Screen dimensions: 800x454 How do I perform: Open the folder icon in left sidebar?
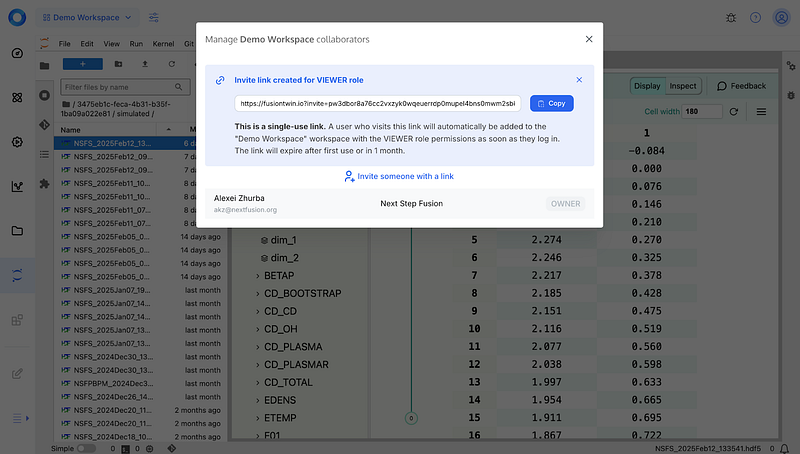tap(17, 230)
